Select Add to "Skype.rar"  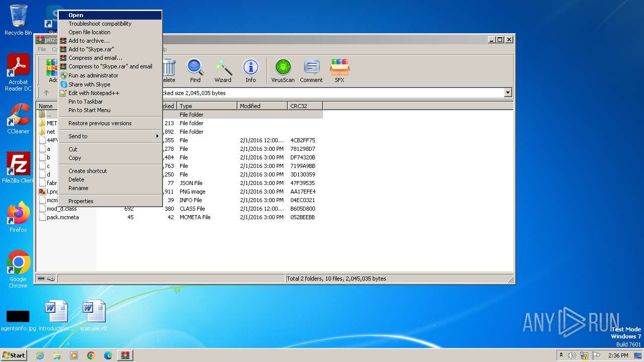pos(110,49)
